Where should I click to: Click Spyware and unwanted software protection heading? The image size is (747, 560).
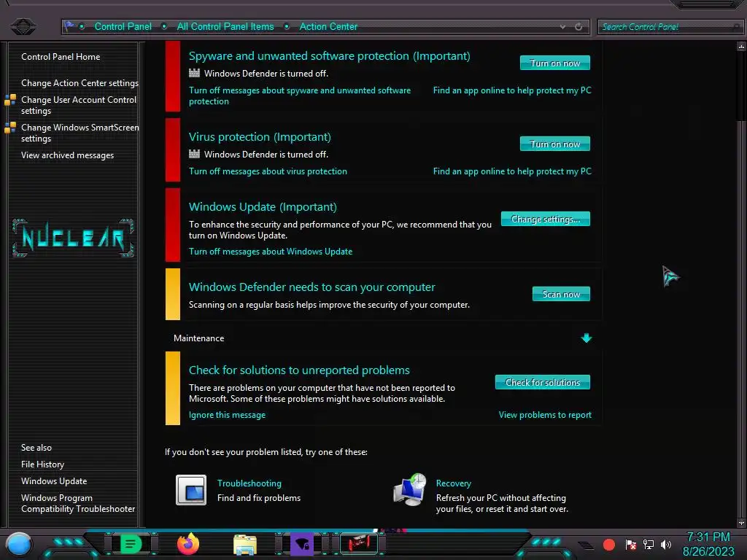329,56
